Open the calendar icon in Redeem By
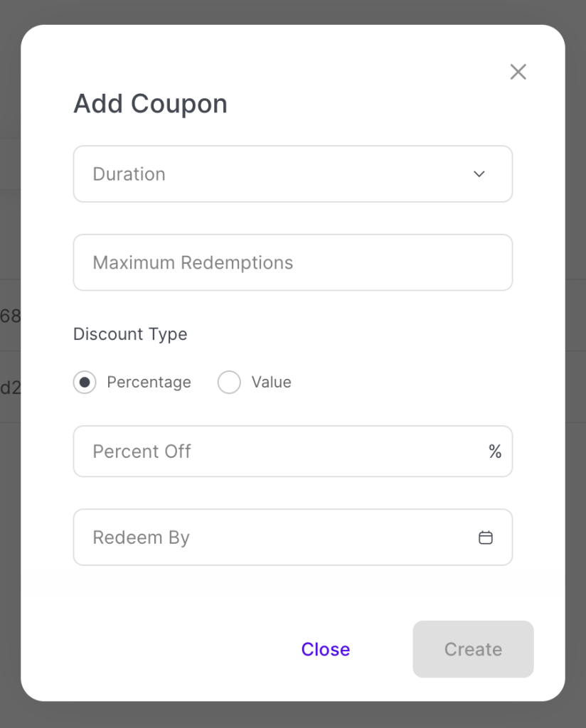The height and width of the screenshot is (728, 586). pos(486,537)
